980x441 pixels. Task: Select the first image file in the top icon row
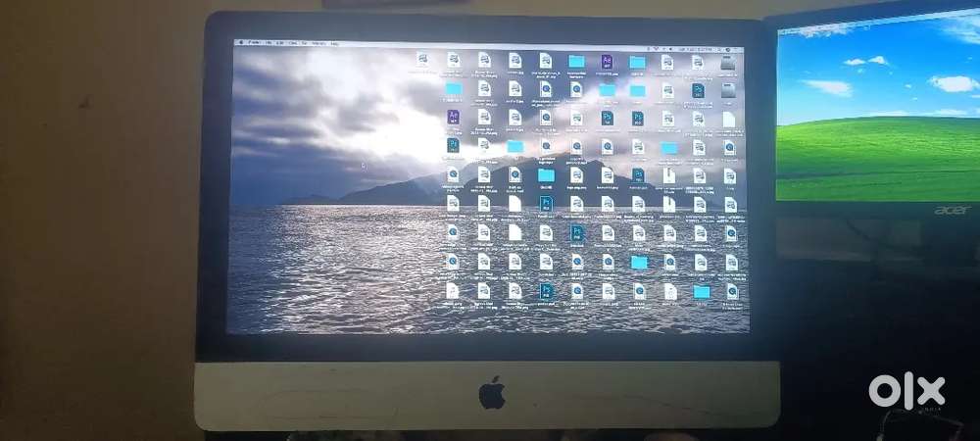(x=421, y=61)
